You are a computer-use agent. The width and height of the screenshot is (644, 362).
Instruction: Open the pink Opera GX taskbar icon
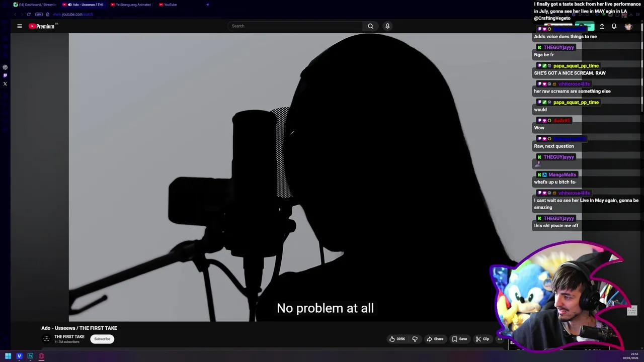pos(41,356)
